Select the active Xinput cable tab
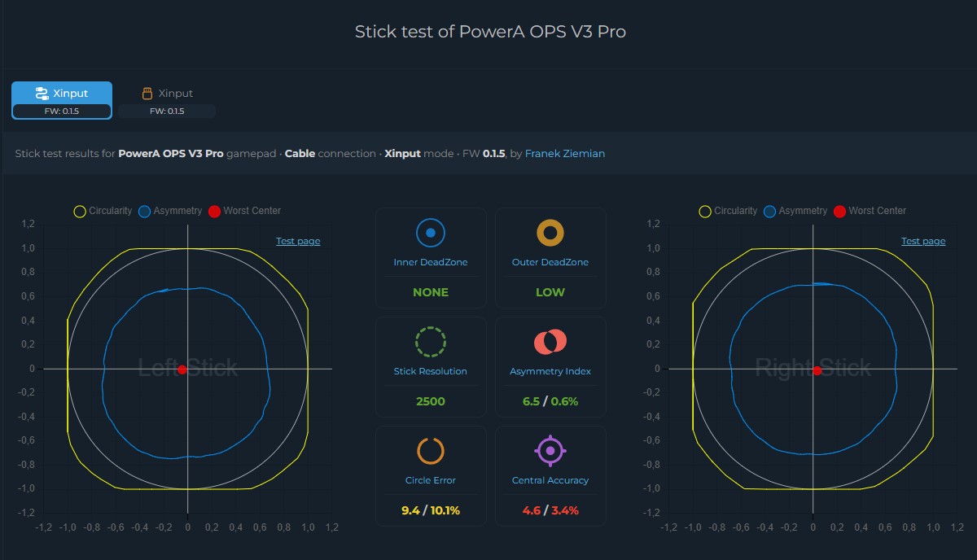The image size is (977, 560). point(62,100)
